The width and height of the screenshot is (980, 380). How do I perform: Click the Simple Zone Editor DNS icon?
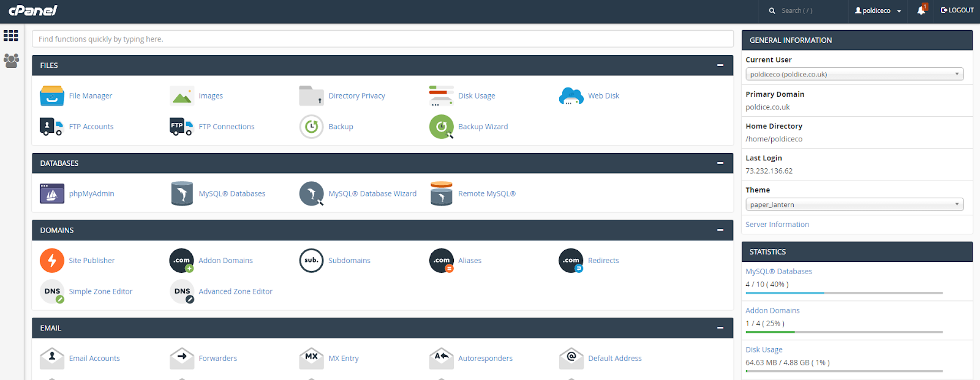click(52, 291)
